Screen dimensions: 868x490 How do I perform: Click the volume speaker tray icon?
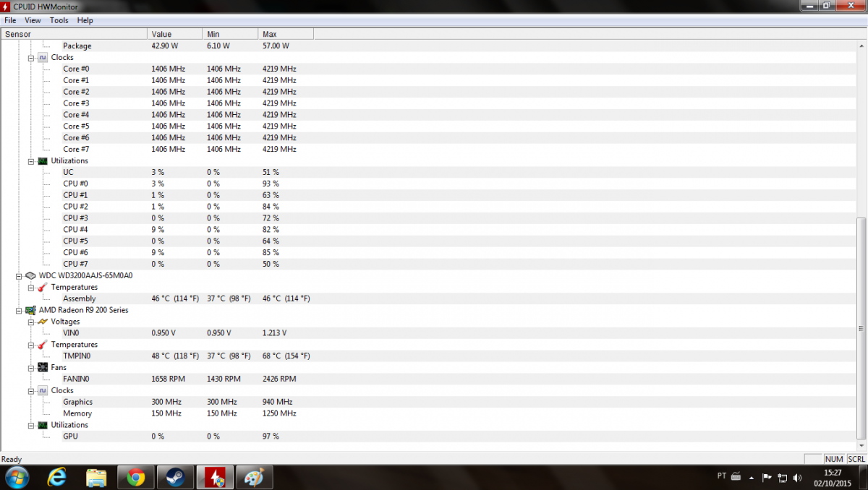pyautogui.click(x=798, y=478)
